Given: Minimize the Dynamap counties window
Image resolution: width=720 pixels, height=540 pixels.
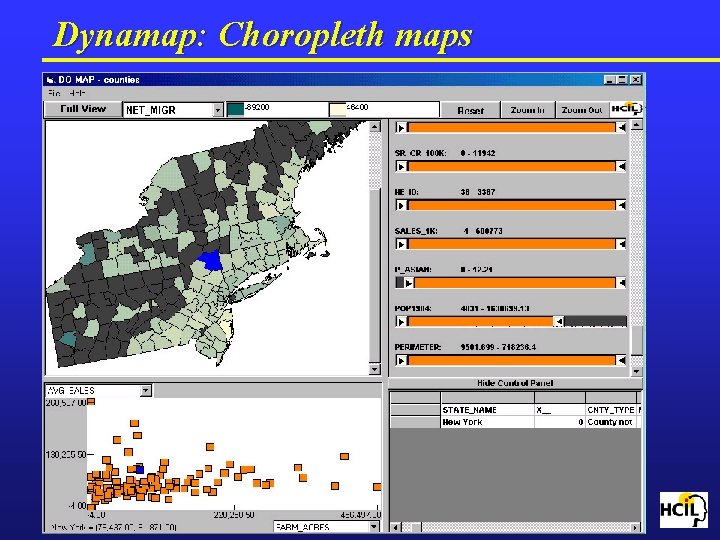Looking at the screenshot, I should pyautogui.click(x=609, y=80).
